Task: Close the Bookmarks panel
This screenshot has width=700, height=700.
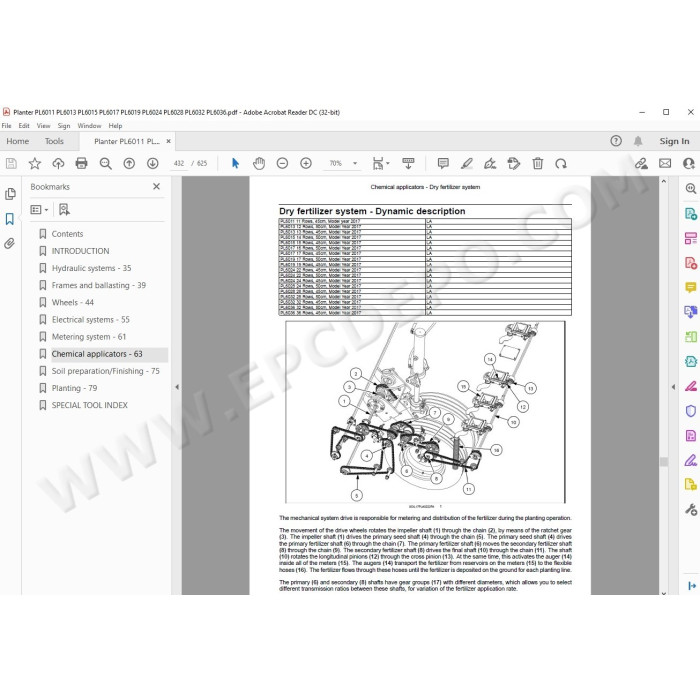Action: tap(156, 187)
